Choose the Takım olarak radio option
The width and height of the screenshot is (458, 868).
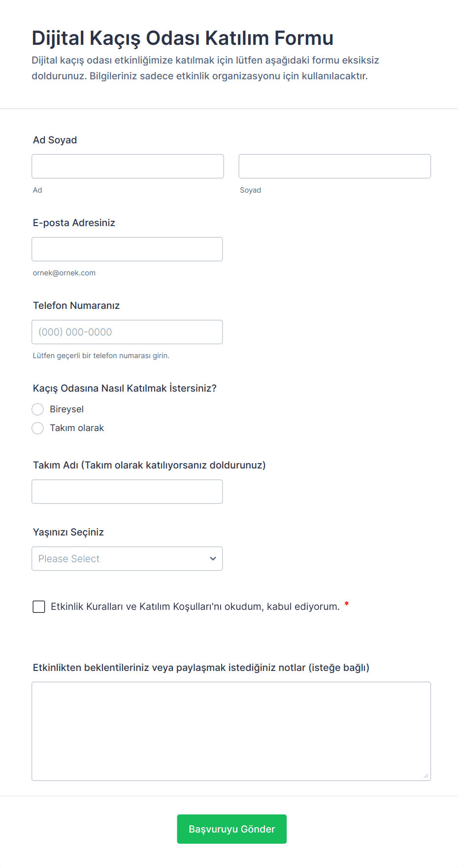click(38, 429)
